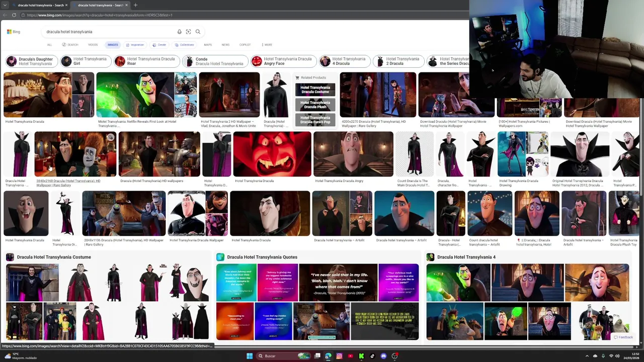
Task: Open the NEWS tab
Action: pyautogui.click(x=225, y=45)
